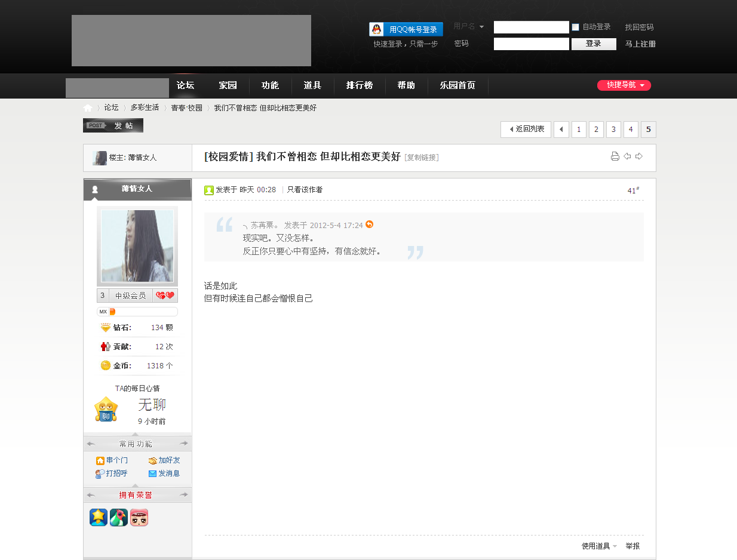Viewport: 737px width, 560px height.
Task: Go to page 4
Action: (x=631, y=129)
